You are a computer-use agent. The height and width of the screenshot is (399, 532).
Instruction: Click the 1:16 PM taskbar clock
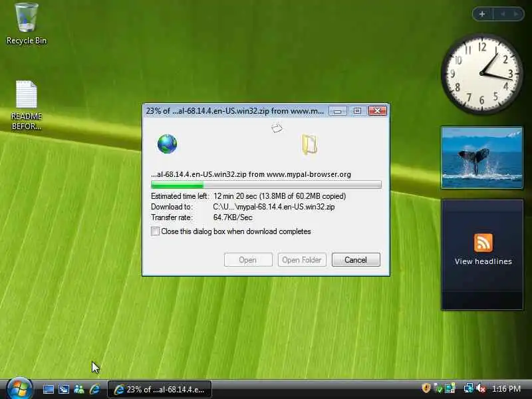(506, 389)
